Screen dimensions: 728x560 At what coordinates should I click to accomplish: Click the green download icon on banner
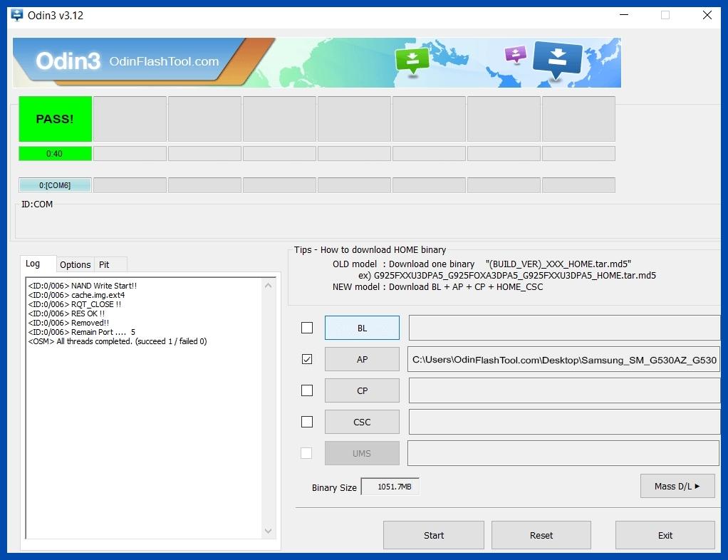pos(412,61)
